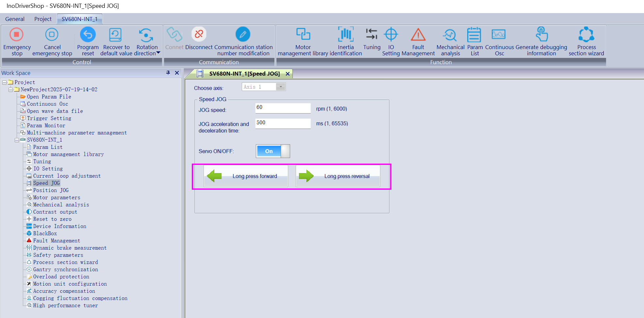Collapse the Project tree node
Image resolution: width=644 pixels, height=318 pixels.
(5, 82)
